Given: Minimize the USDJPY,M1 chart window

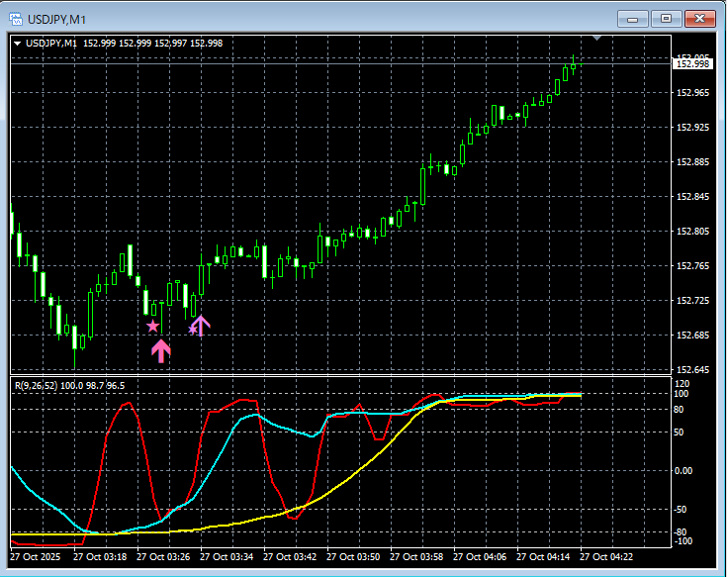Looking at the screenshot, I should 634,18.
